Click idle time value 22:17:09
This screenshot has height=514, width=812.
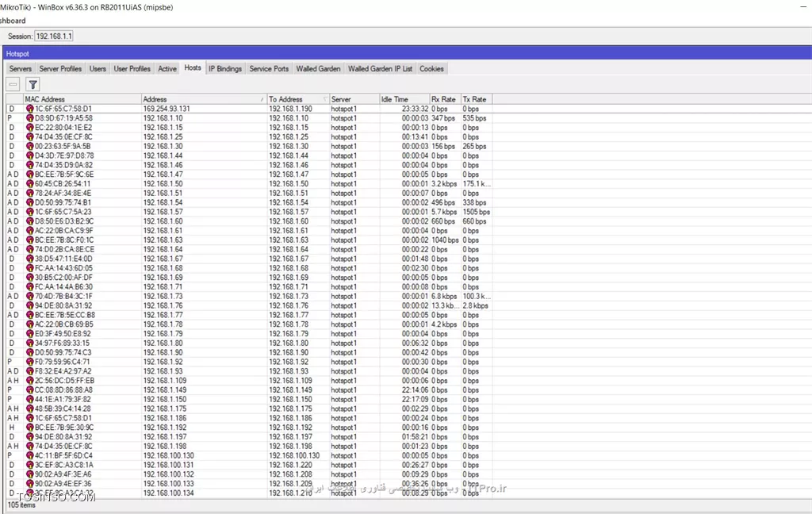coord(415,400)
